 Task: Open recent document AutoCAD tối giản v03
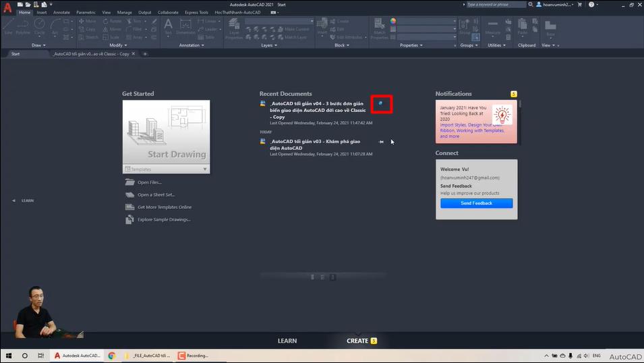point(315,144)
